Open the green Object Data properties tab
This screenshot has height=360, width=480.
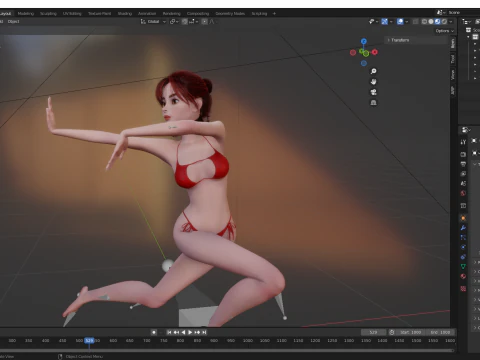click(x=463, y=267)
